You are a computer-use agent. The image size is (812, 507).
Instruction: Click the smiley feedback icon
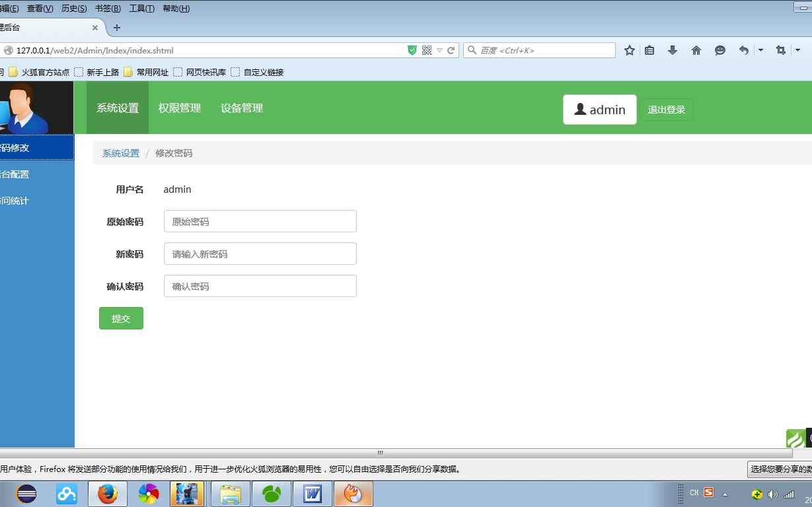[720, 50]
